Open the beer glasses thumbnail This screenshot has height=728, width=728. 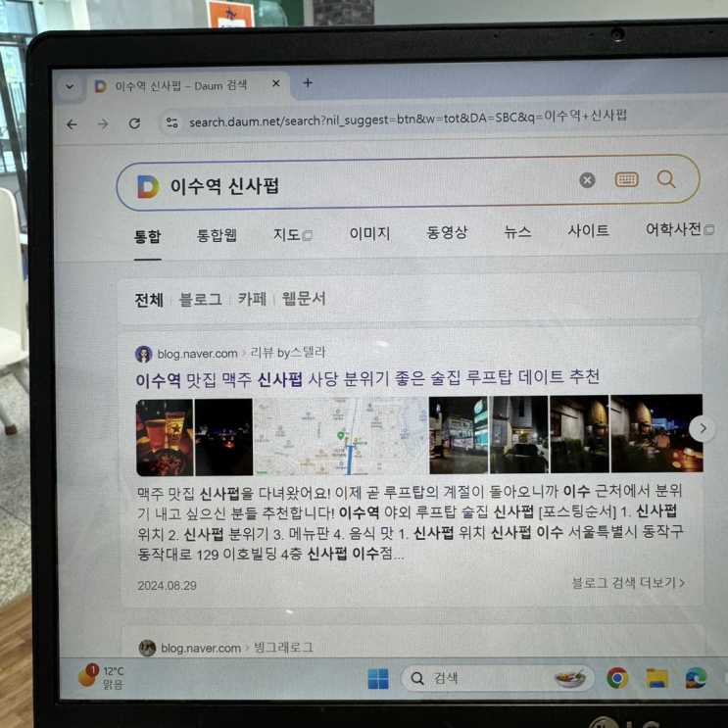pyautogui.click(x=165, y=437)
